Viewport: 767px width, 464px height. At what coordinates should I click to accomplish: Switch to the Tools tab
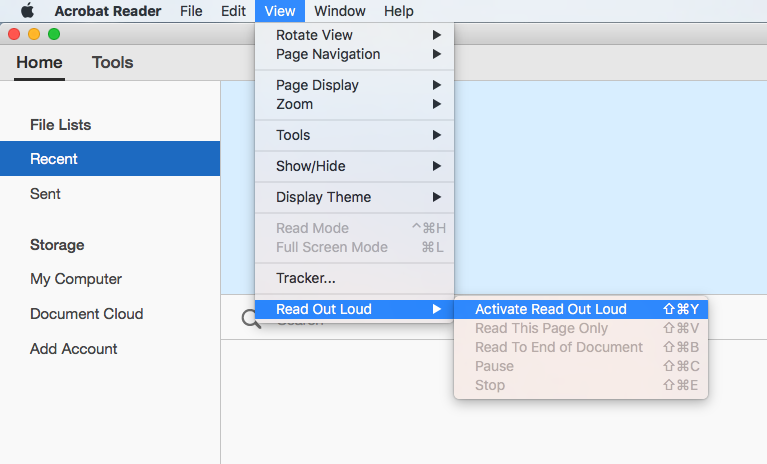[112, 62]
